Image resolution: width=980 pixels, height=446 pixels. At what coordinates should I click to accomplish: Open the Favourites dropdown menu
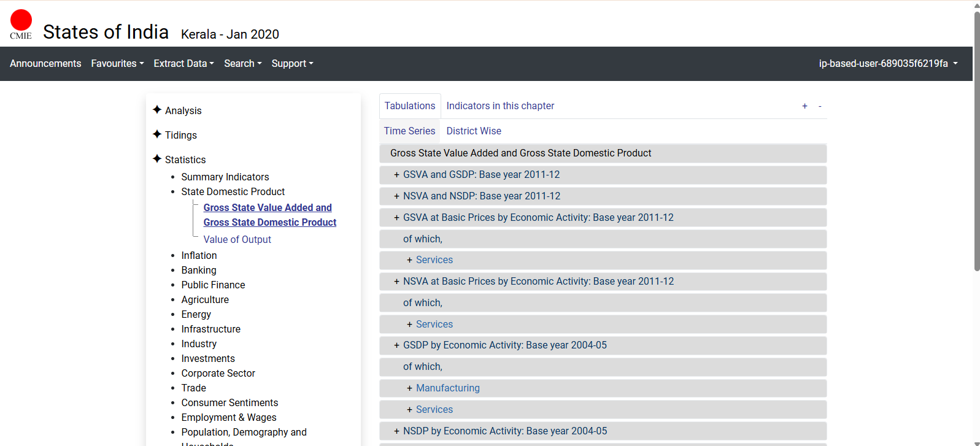pos(117,64)
